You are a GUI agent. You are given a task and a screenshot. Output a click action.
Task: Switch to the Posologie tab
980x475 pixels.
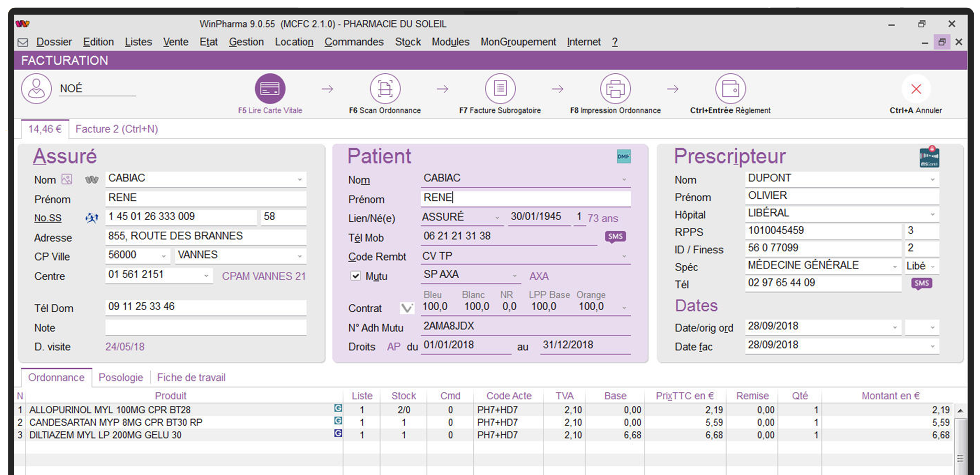point(121,377)
